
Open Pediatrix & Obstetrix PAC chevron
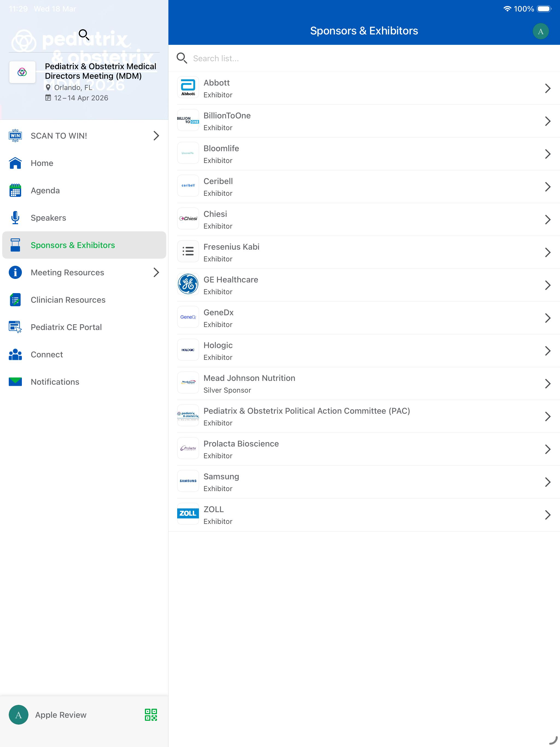click(548, 416)
